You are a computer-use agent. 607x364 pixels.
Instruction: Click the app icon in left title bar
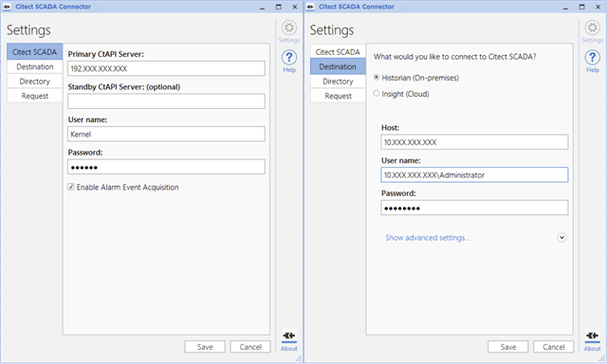[7, 7]
